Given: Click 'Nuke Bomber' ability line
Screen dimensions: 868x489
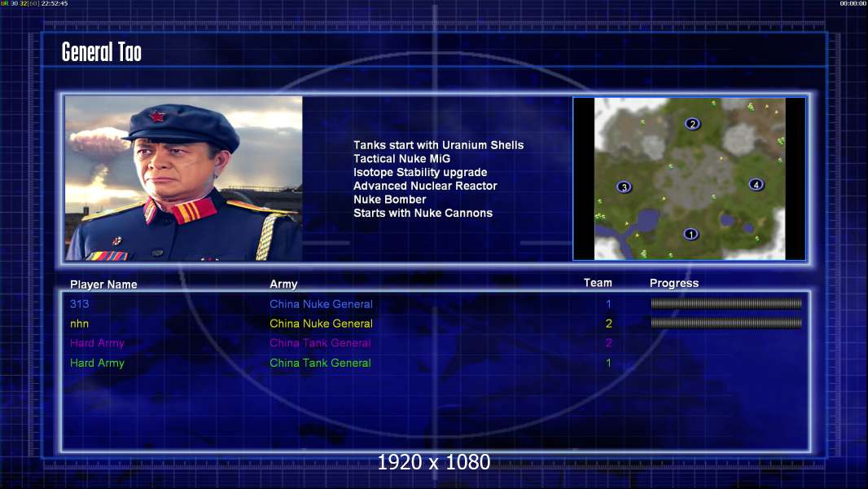Looking at the screenshot, I should (x=390, y=200).
